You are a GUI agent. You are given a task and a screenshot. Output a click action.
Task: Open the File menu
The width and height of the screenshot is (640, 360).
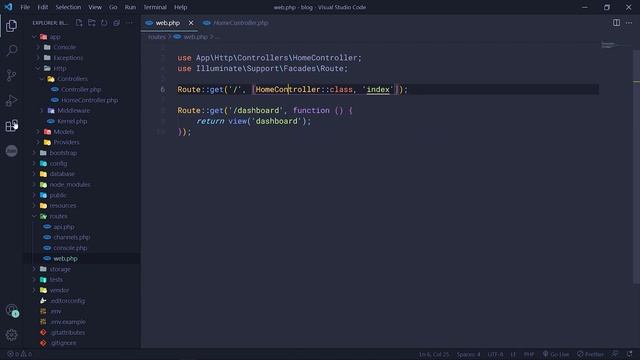[25, 7]
